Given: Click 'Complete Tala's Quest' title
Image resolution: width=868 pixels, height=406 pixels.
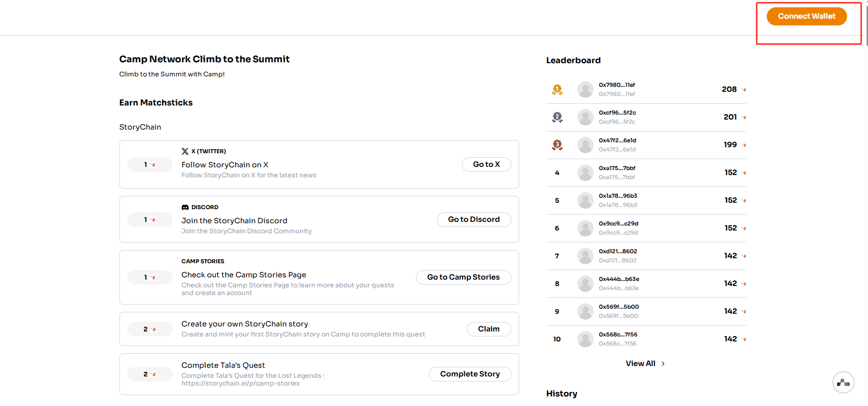Looking at the screenshot, I should click(223, 365).
